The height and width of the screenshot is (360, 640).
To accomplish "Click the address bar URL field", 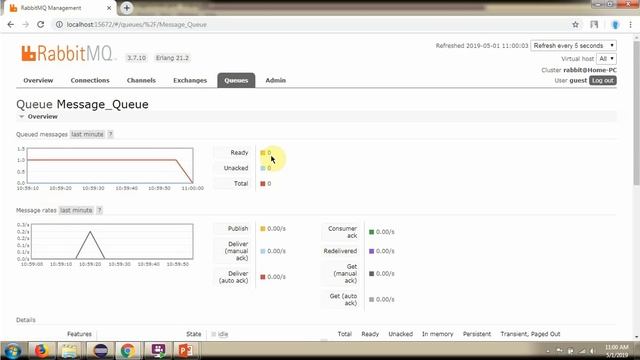I will [310, 24].
